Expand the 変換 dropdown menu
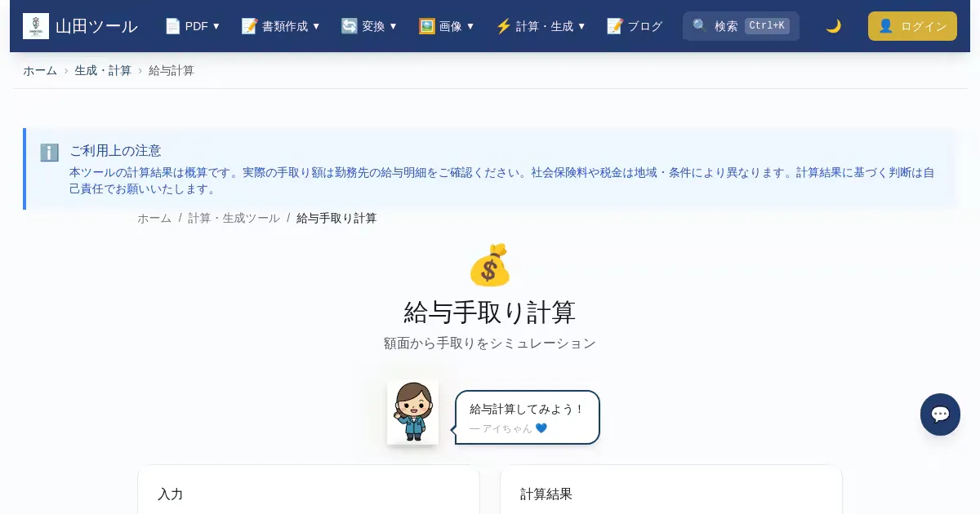 point(369,26)
